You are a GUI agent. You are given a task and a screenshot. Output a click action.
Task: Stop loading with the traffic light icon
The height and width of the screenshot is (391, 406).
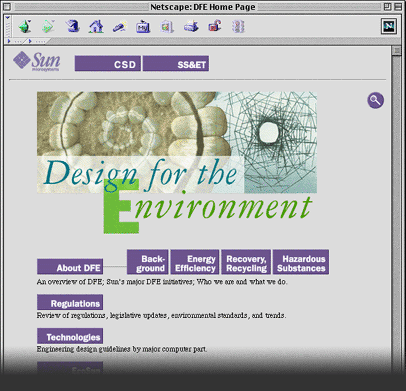click(x=239, y=26)
